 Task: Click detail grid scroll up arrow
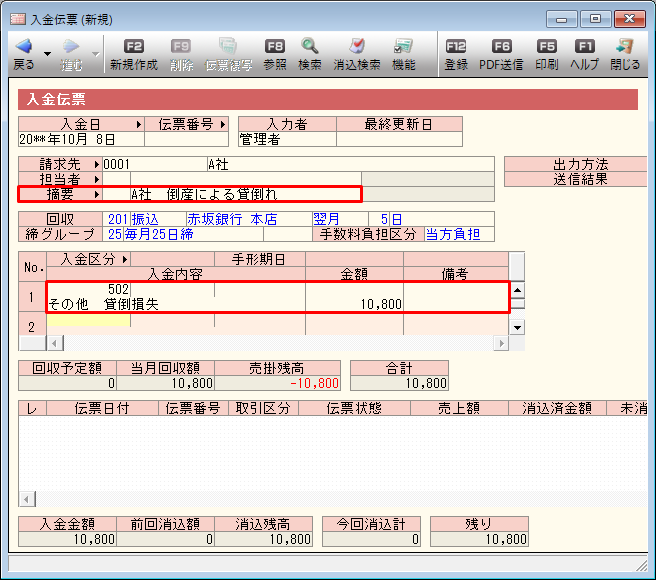pyautogui.click(x=517, y=290)
